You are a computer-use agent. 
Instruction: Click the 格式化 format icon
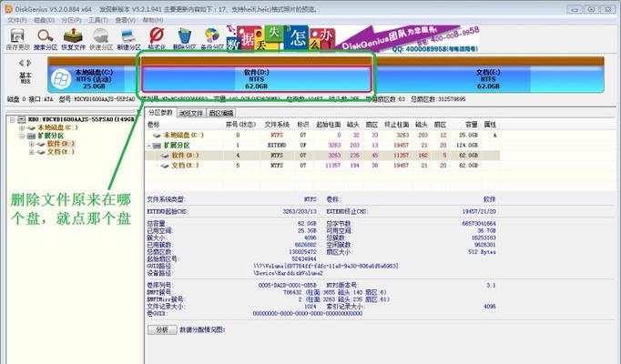coord(157,39)
